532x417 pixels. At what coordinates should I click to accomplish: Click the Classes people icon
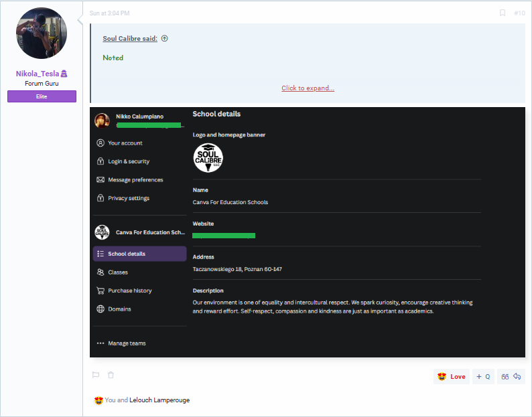pyautogui.click(x=101, y=272)
